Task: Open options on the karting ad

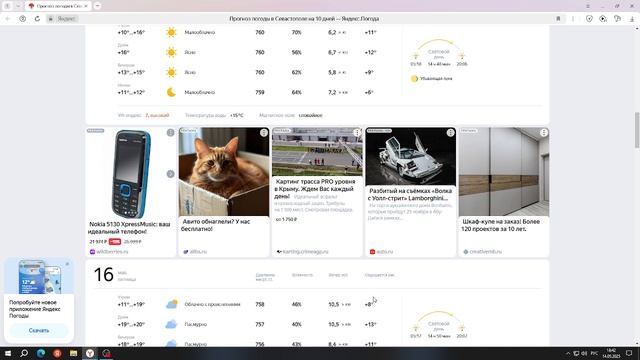Action: click(357, 133)
